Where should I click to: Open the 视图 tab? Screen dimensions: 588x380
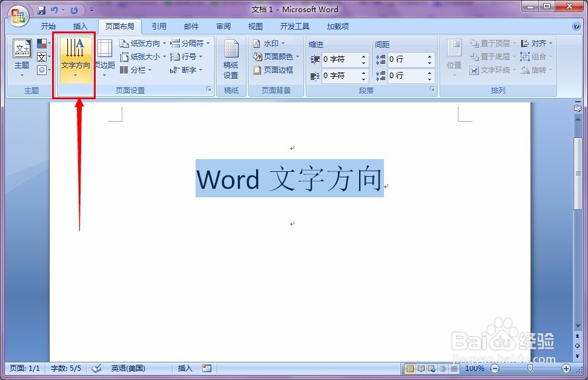[256, 26]
